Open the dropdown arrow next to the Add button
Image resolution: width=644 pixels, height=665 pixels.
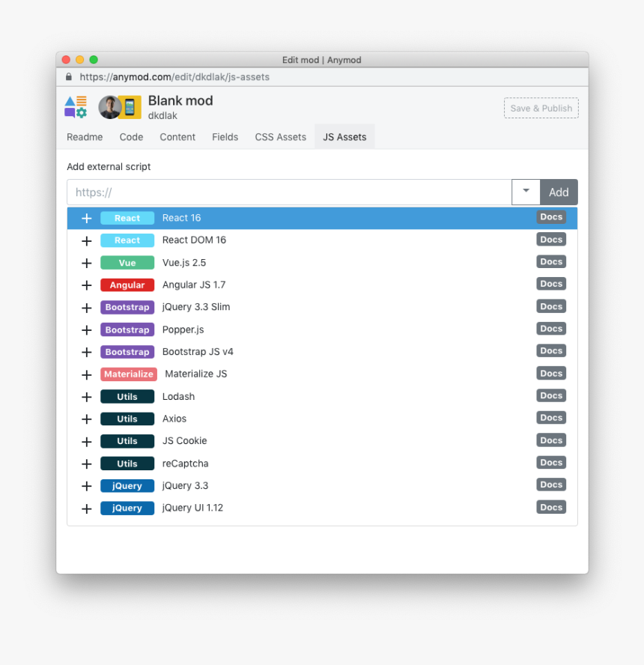click(x=526, y=192)
